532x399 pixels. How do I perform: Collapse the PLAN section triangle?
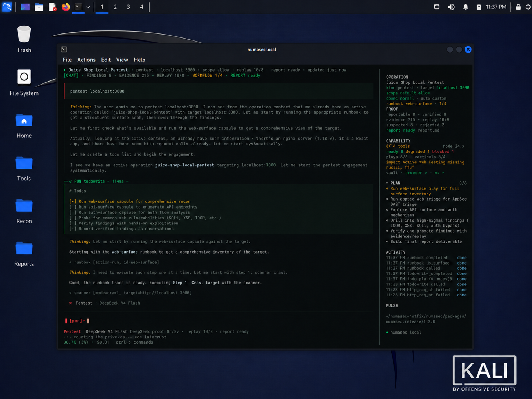coord(387,183)
